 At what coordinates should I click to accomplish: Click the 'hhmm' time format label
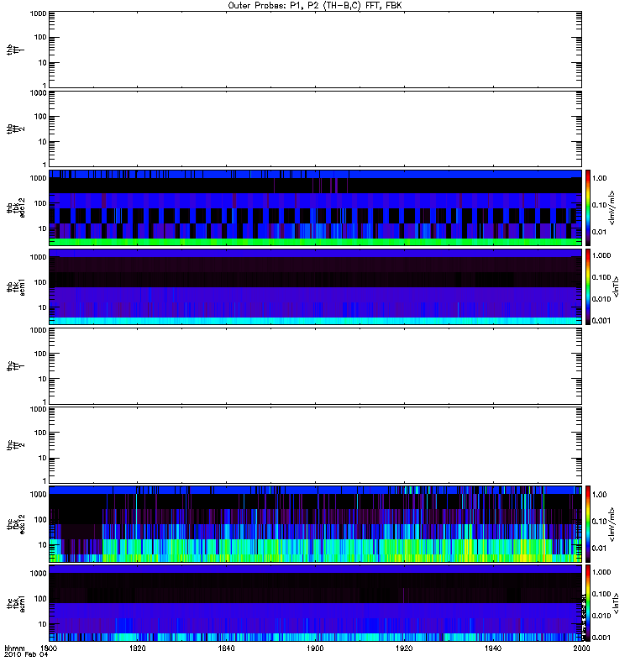(14, 648)
